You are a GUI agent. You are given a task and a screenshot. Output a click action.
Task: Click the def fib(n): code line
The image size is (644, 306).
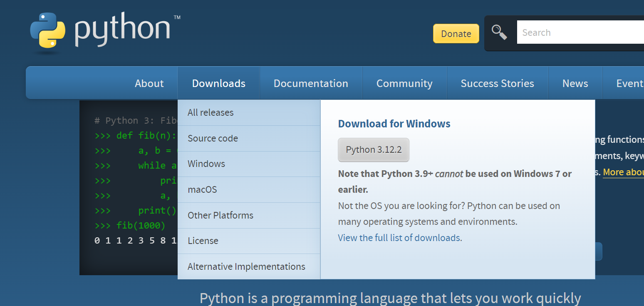click(x=136, y=136)
